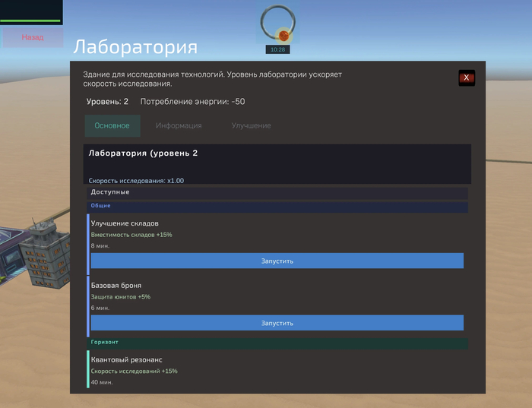Select the Доступные section header

coord(277,192)
